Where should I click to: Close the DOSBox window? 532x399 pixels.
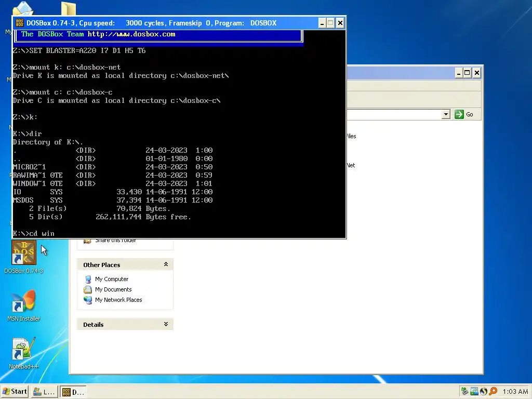click(x=340, y=23)
